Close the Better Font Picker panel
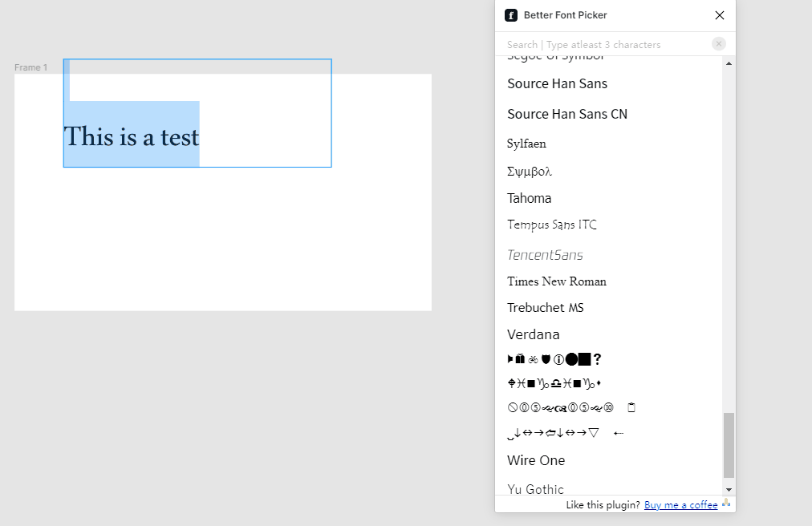 pos(720,15)
